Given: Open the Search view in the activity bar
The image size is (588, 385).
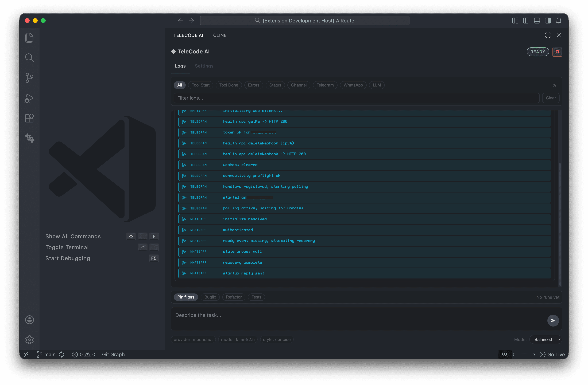Looking at the screenshot, I should pos(29,58).
